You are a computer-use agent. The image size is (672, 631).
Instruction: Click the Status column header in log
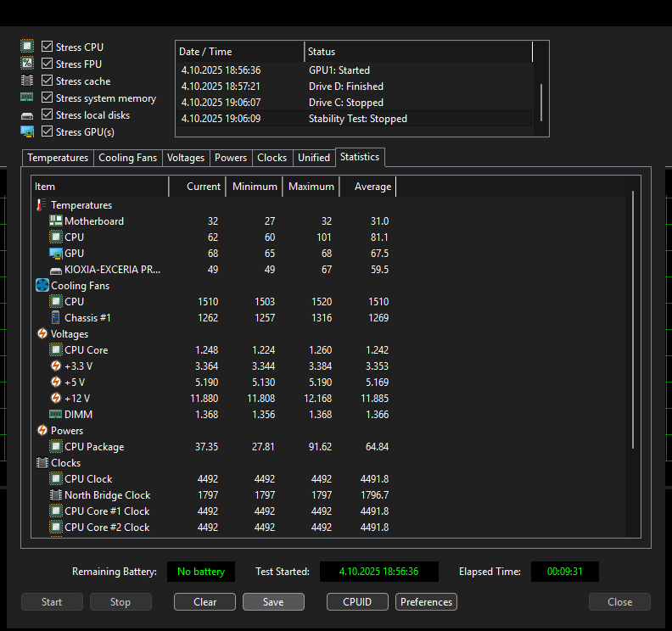(x=418, y=52)
